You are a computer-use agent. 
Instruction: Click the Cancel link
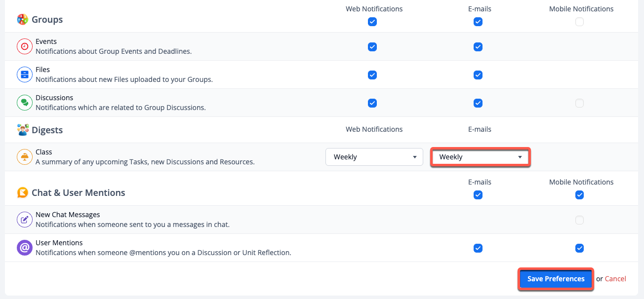pyautogui.click(x=615, y=279)
